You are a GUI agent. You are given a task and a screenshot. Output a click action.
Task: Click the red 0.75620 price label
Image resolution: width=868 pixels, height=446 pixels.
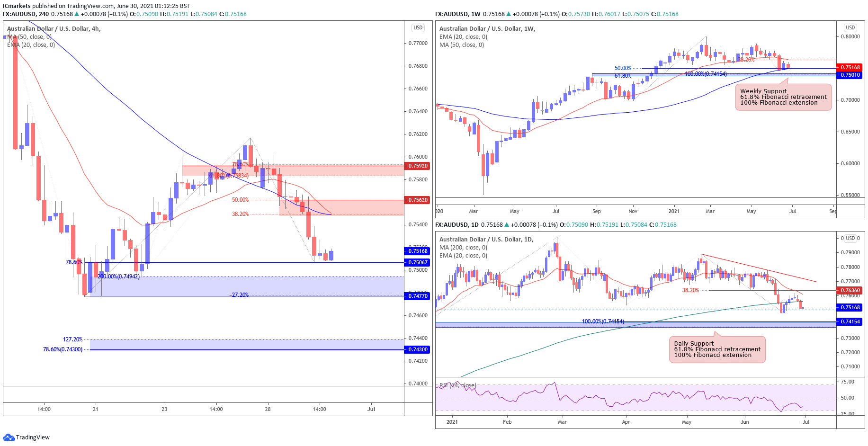pyautogui.click(x=418, y=200)
